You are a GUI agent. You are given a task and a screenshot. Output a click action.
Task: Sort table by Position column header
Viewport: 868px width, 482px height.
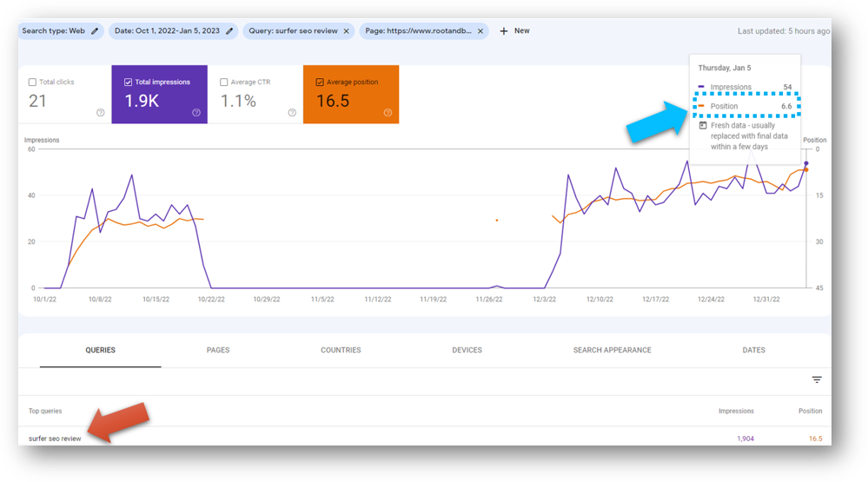[x=810, y=411]
